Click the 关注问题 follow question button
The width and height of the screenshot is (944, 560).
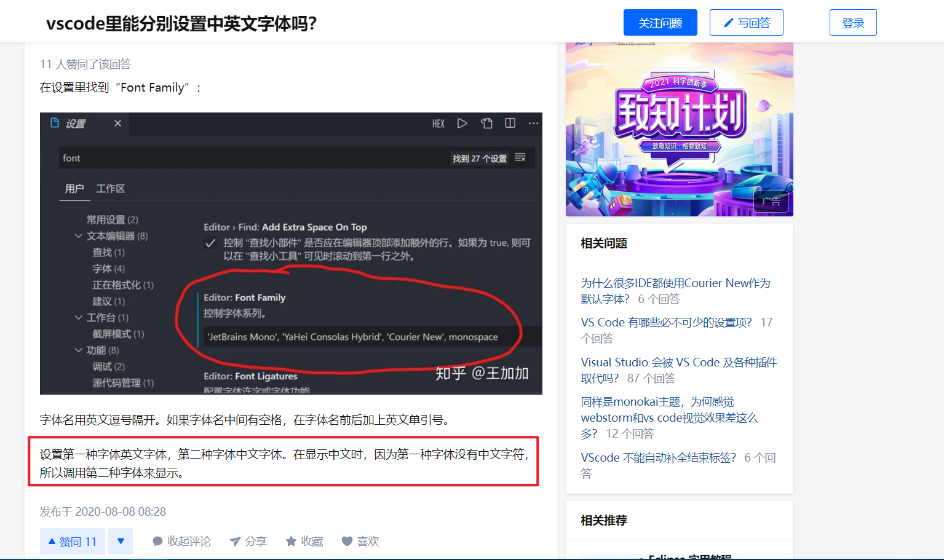click(x=660, y=23)
